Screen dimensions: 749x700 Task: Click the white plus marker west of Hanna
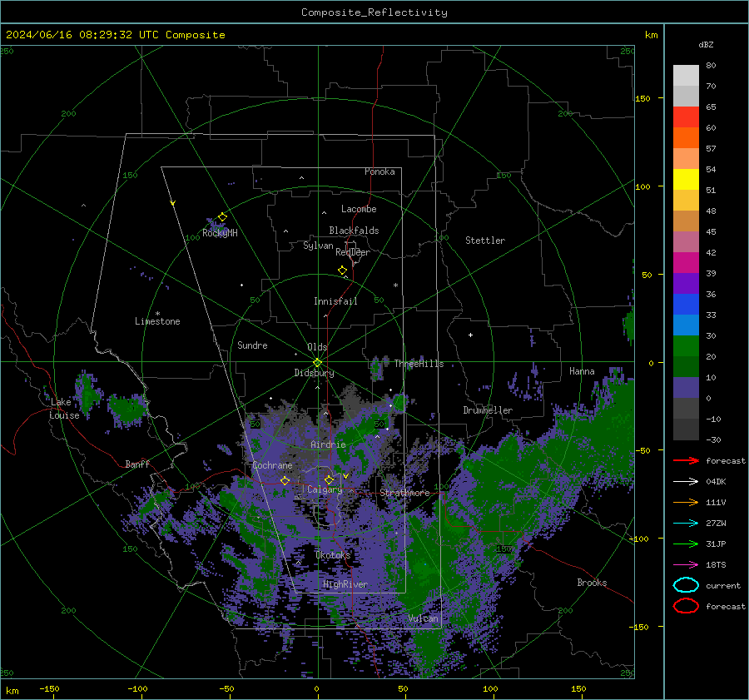tap(470, 335)
